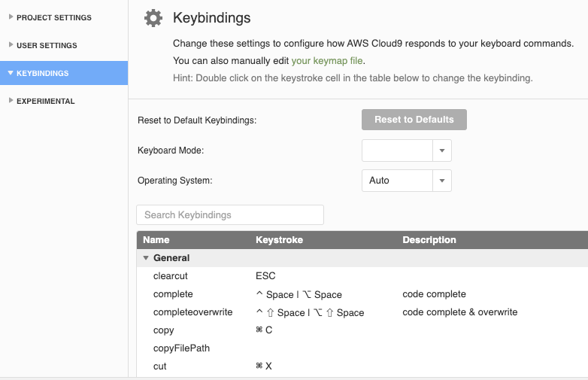588x380 pixels.
Task: Click the Keybindings gear icon
Action: 153,18
